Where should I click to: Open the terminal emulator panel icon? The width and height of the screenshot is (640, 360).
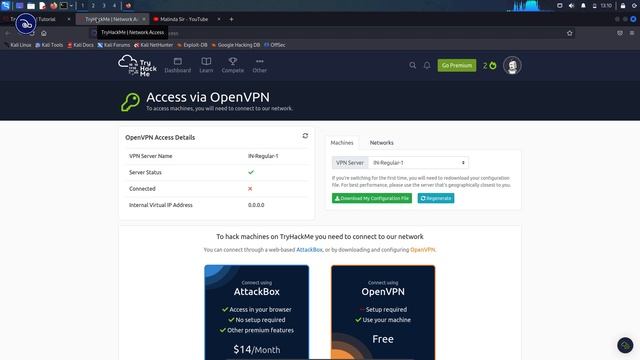point(64,6)
